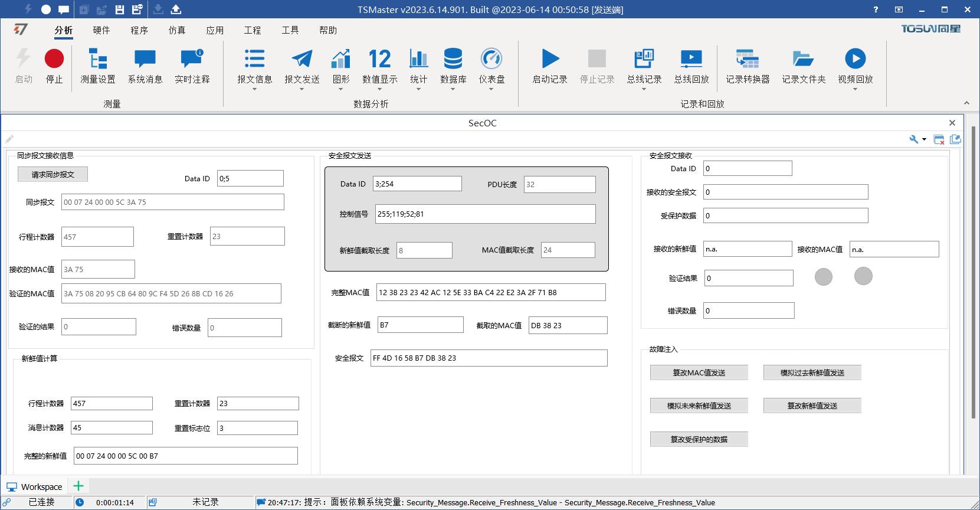Open the wrench settings dropdown in SecOC panel
Screen dimensions: 980x510
coord(917,139)
